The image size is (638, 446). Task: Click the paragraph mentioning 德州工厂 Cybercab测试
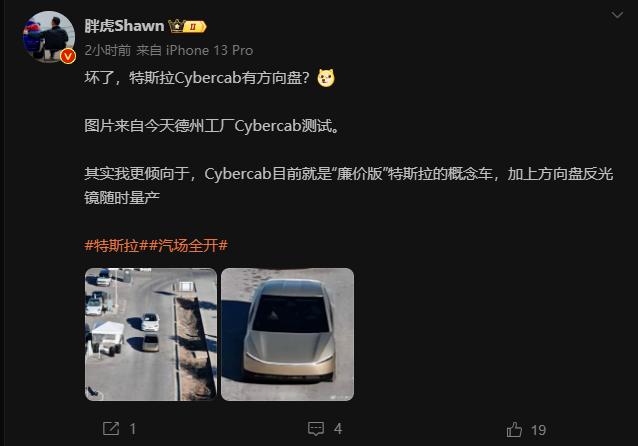click(212, 126)
